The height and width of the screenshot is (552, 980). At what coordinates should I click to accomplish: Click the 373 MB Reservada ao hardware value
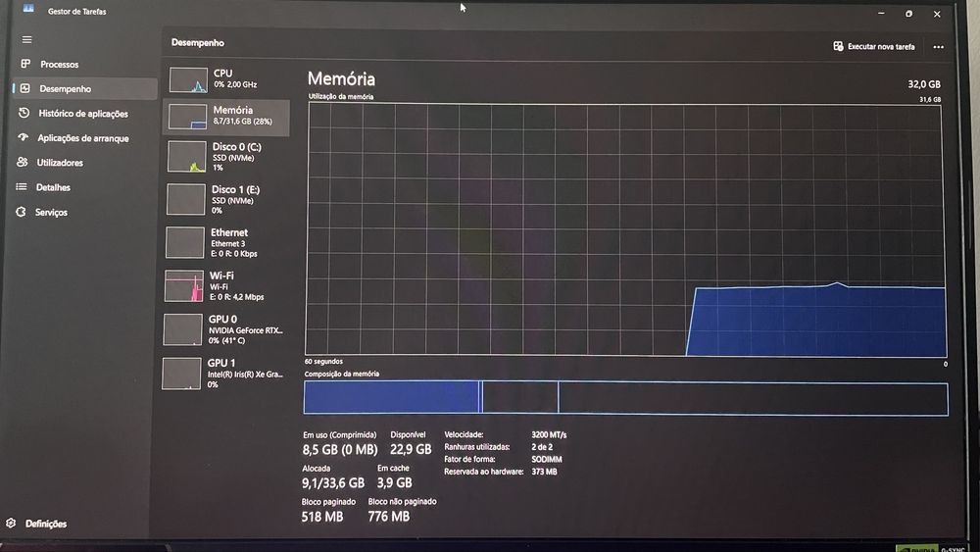(x=544, y=472)
